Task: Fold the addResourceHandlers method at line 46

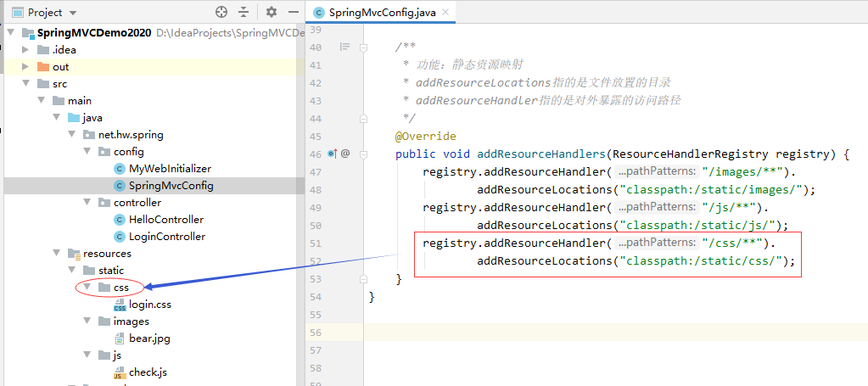Action: (364, 154)
